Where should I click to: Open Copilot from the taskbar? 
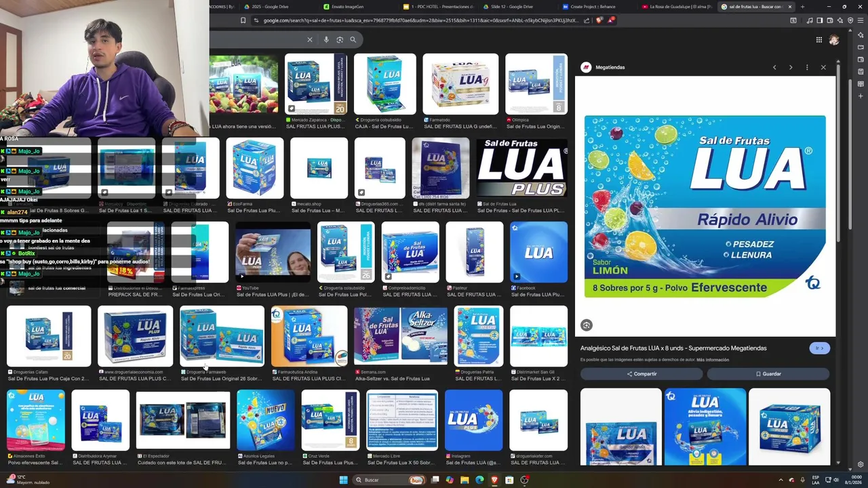point(450,480)
